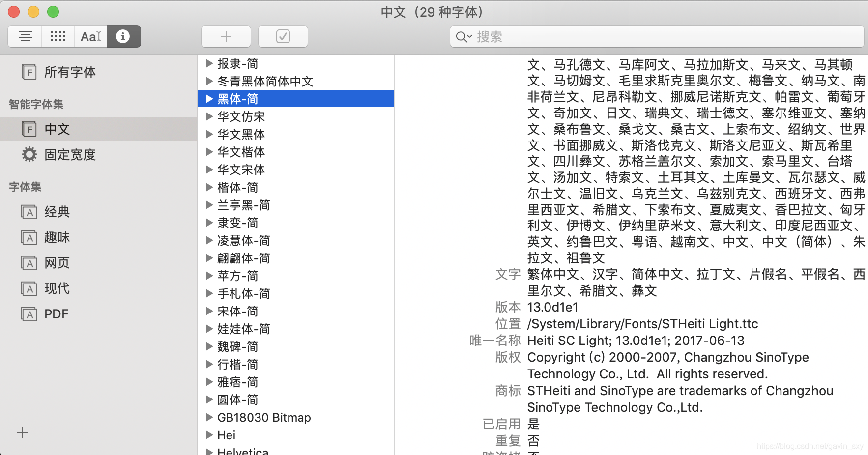Select the 宋体-简 font row
868x455 pixels.
pyautogui.click(x=296, y=311)
